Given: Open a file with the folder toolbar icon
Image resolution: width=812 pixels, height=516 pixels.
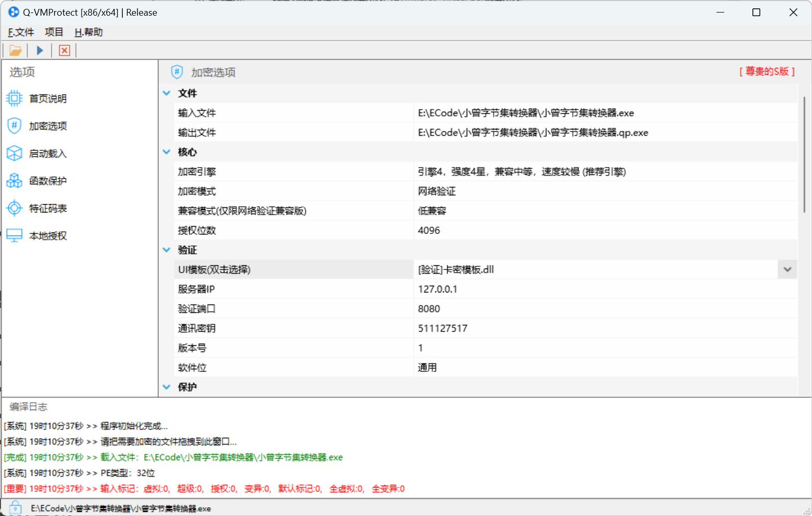Looking at the screenshot, I should [15, 50].
